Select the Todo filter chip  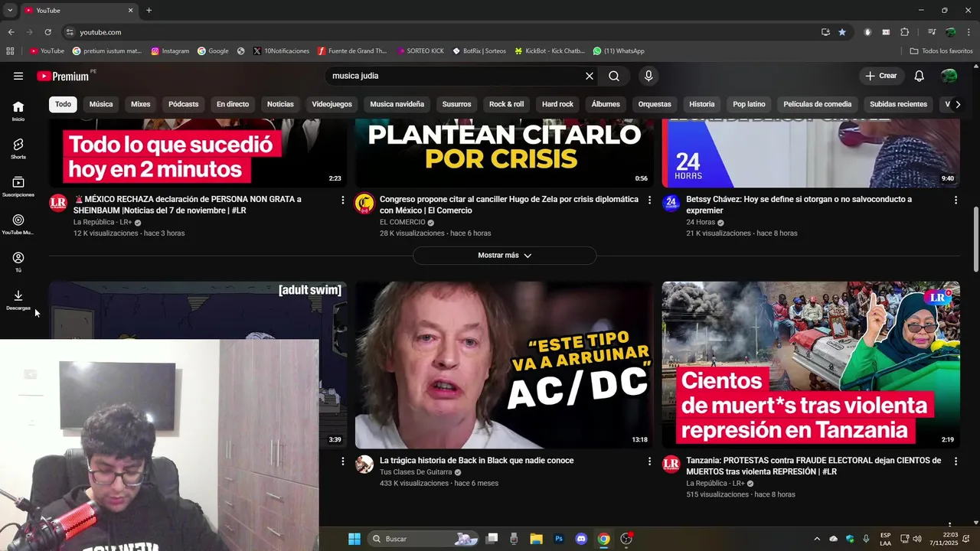(63, 104)
